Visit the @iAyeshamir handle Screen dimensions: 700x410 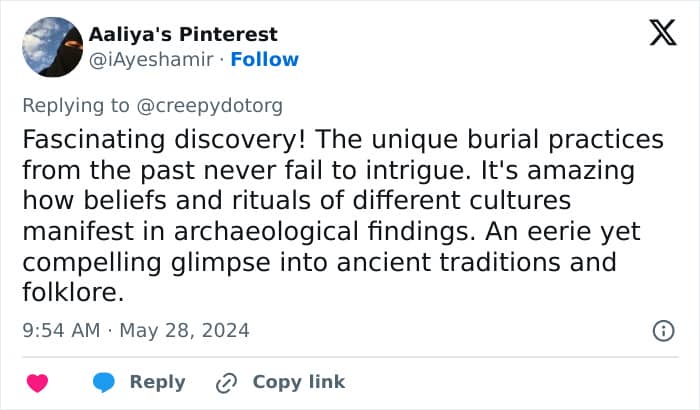(x=151, y=59)
